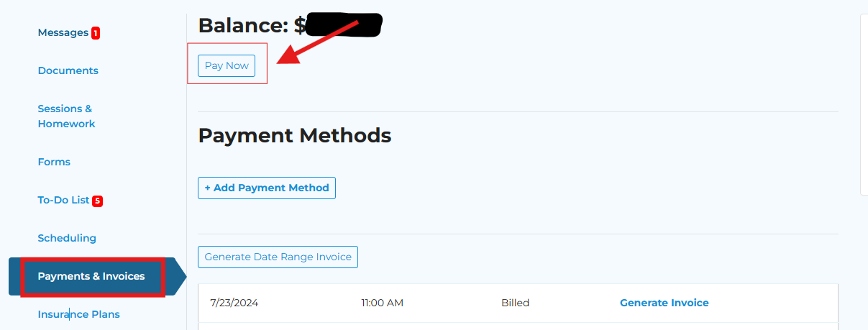Click the Pay Now button

click(227, 65)
